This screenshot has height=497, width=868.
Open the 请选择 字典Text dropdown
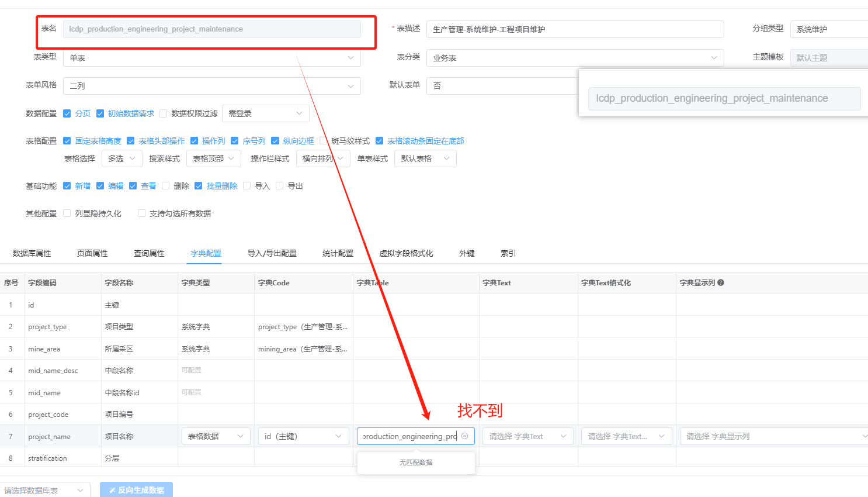(x=528, y=436)
